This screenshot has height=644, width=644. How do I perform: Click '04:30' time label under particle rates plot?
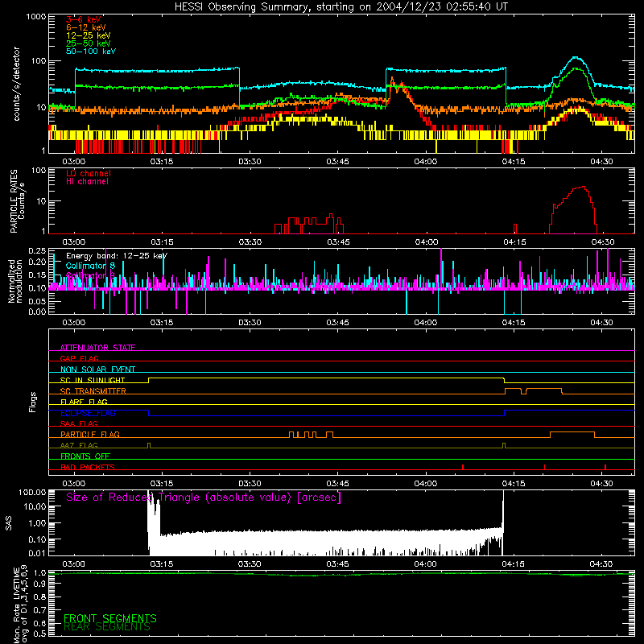tap(602, 242)
